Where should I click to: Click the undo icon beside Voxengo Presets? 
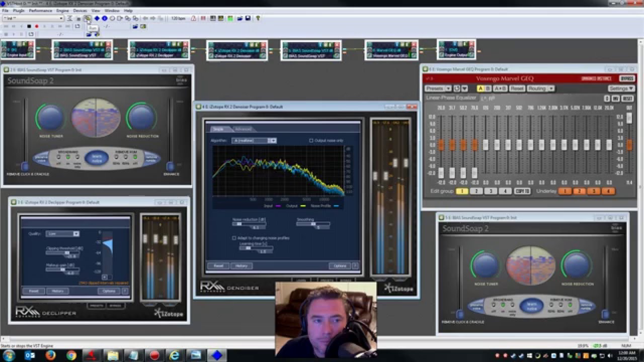pos(457,88)
